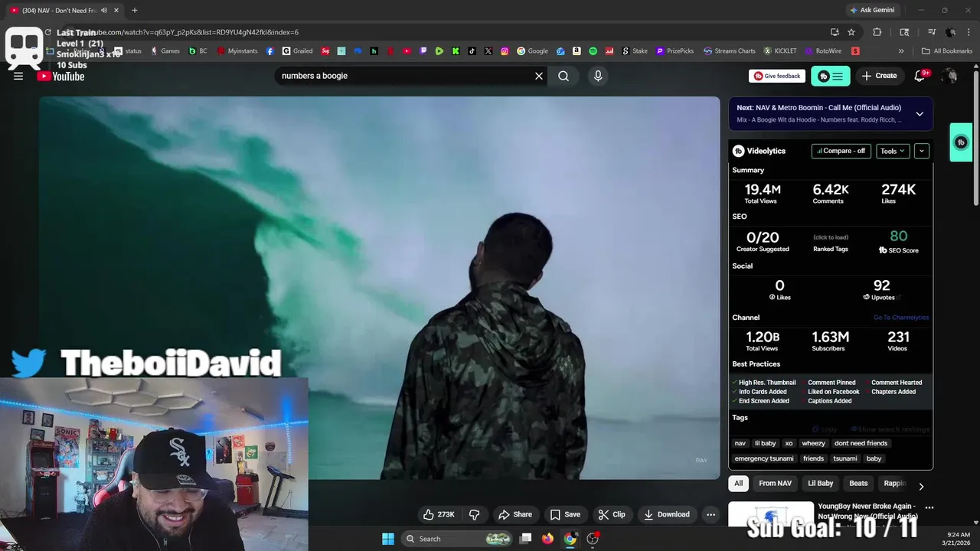This screenshot has width=980, height=551.
Task: Toggle the Compare - off button
Action: point(841,151)
